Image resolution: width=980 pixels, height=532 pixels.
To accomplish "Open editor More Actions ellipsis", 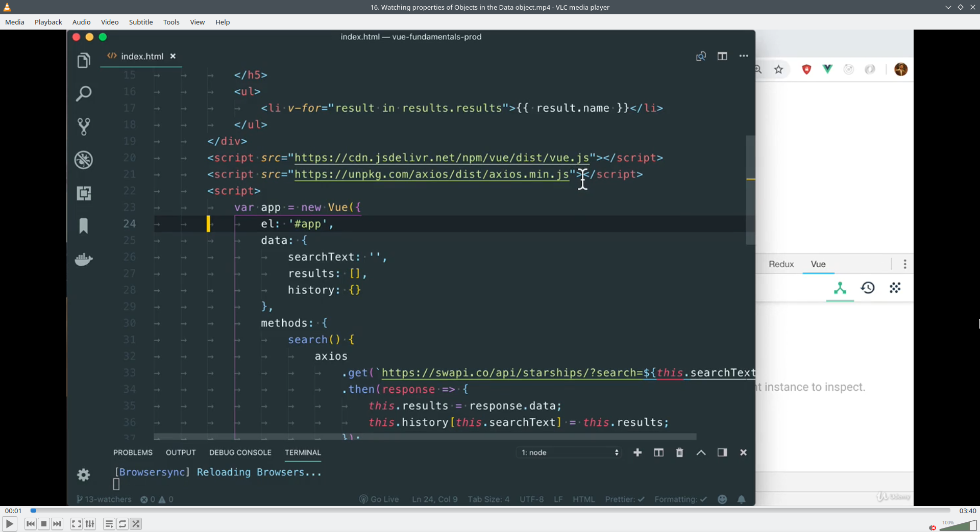I will (x=744, y=56).
